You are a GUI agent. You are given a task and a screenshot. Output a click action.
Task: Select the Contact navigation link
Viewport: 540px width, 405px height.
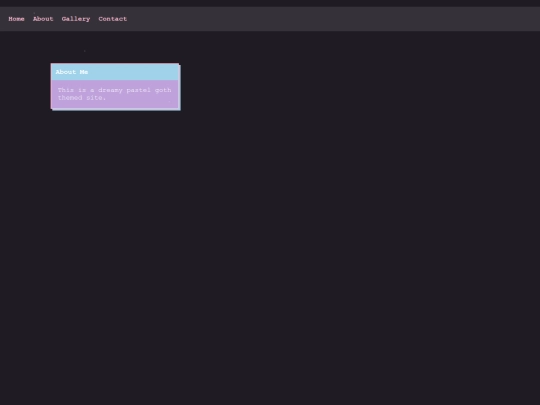pyautogui.click(x=113, y=19)
